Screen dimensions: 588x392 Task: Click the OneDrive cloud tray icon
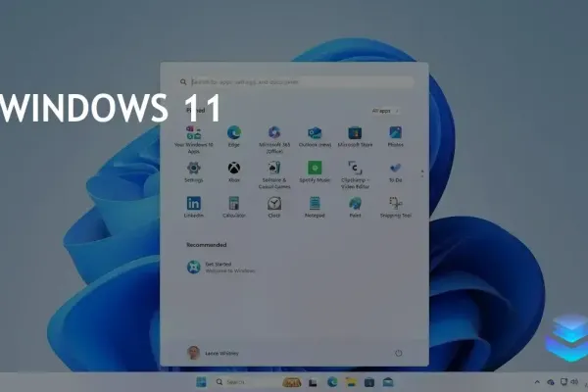[551, 382]
